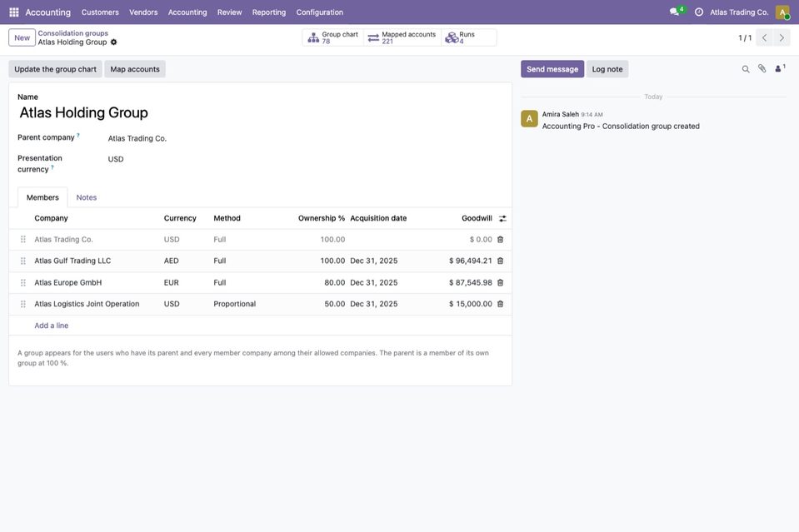The width and height of the screenshot is (799, 532).
Task: Go to Consolidation groups breadcrumb
Action: coord(72,33)
